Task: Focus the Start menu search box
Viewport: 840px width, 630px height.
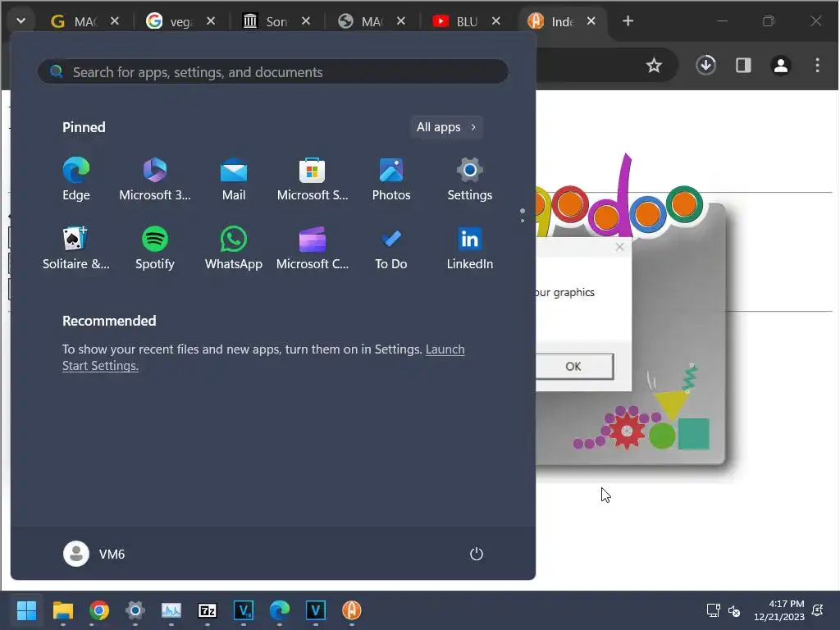Action: [x=272, y=72]
